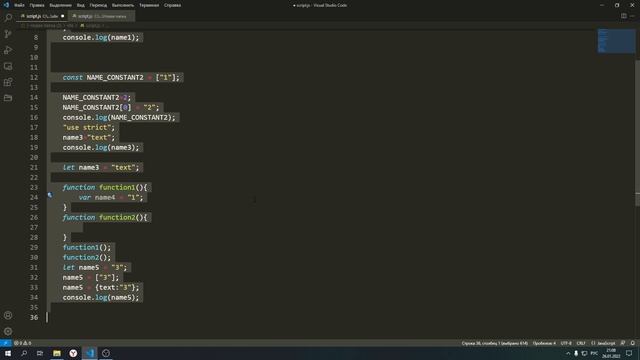Click on '"use strict";' code line
The width and height of the screenshot is (640, 360).
(x=89, y=128)
